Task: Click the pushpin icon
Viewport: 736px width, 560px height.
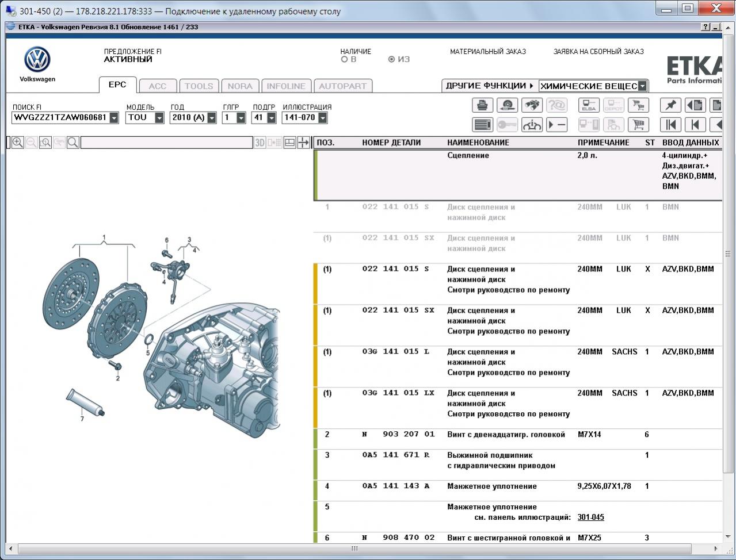Action: click(670, 105)
